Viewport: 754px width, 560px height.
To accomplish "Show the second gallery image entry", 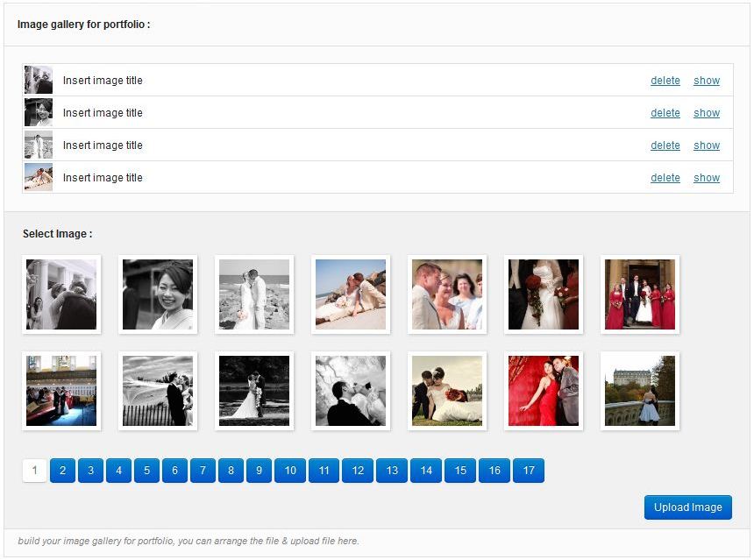I will (x=707, y=112).
